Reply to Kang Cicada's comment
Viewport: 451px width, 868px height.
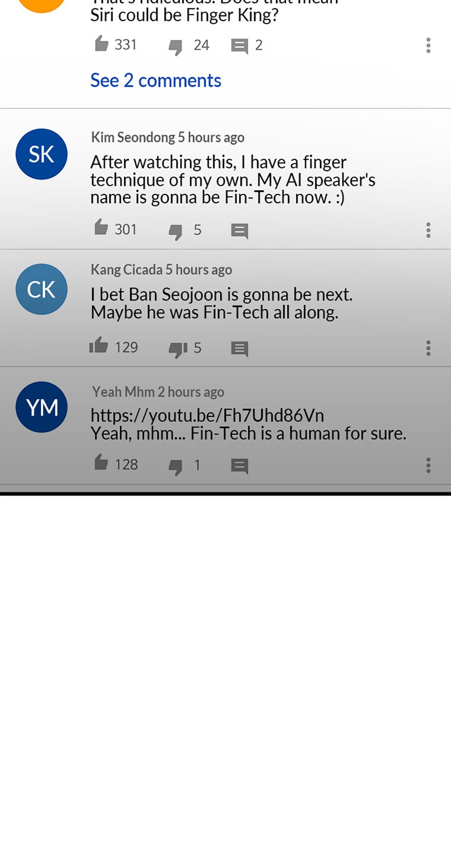[239, 349]
